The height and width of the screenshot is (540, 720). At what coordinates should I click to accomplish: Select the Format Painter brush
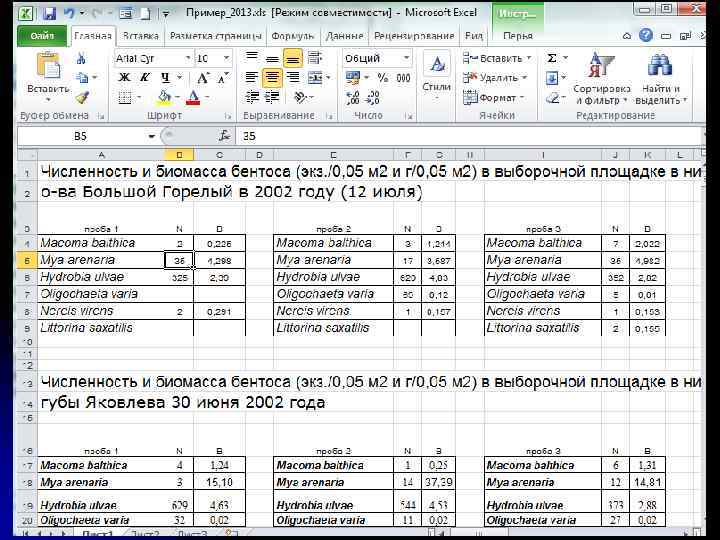point(82,97)
